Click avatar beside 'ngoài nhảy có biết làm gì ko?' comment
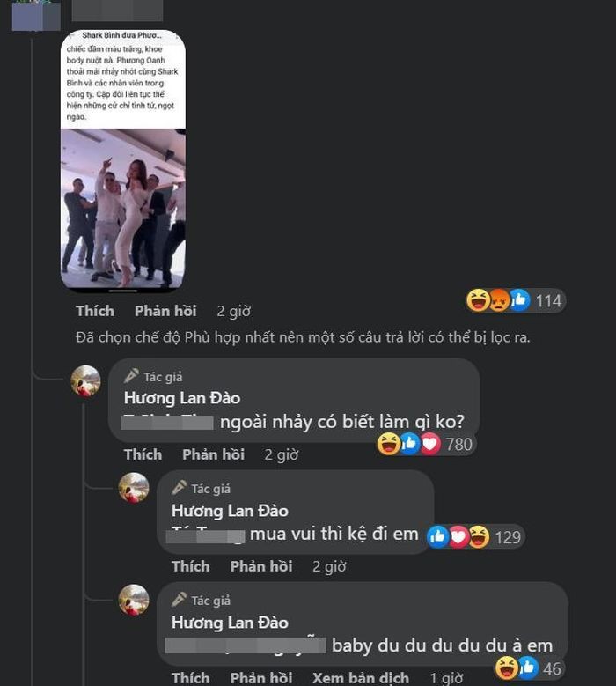 (x=85, y=381)
